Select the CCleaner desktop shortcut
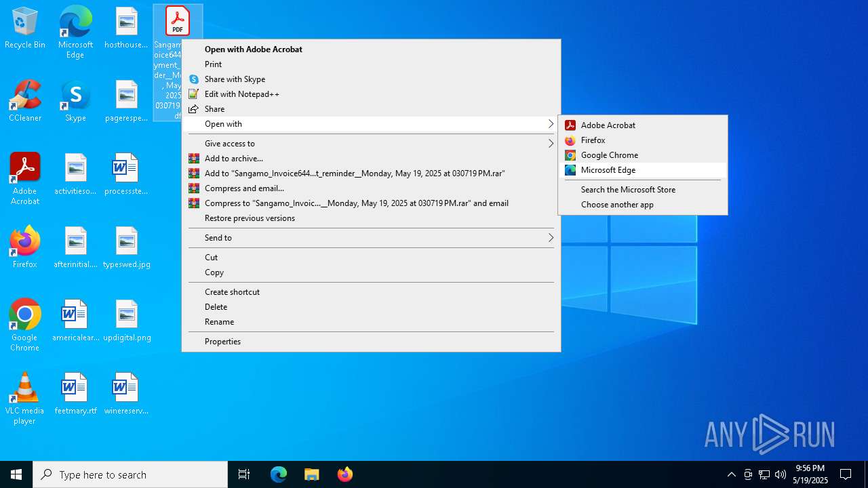Screen dimensions: 868x488 25,102
